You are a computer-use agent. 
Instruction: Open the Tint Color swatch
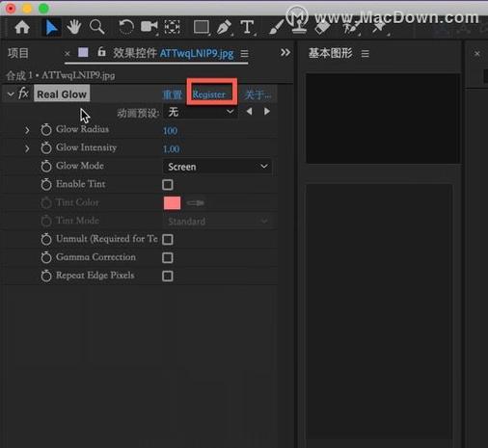click(x=172, y=203)
